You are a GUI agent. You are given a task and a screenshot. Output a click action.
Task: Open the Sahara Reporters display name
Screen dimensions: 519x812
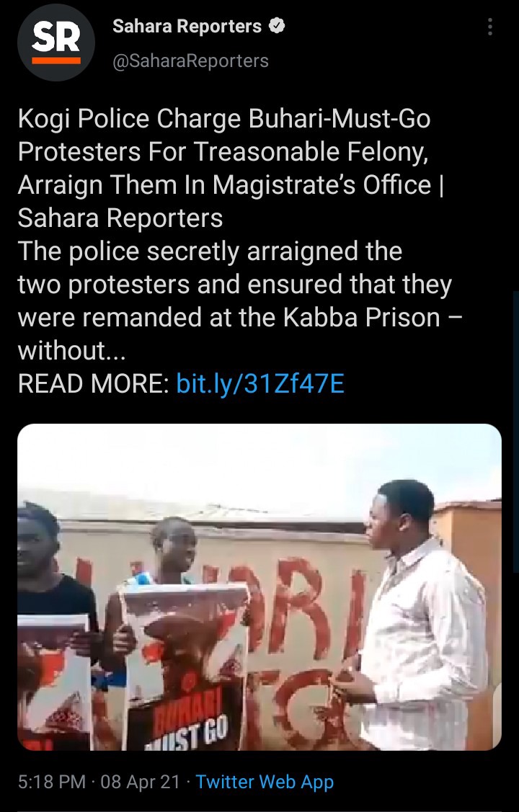(x=187, y=26)
